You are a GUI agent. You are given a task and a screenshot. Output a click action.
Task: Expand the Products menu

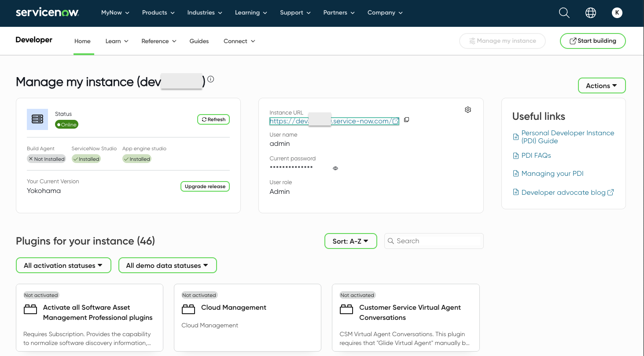[158, 13]
